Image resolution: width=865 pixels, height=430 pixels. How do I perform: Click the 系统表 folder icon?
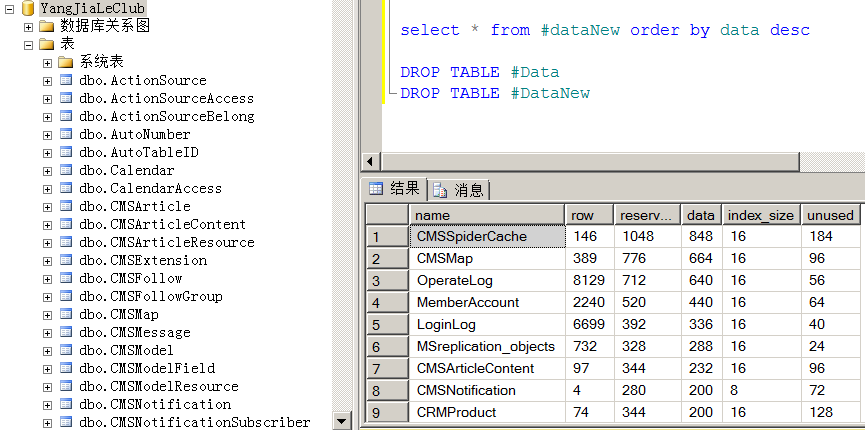(66, 62)
